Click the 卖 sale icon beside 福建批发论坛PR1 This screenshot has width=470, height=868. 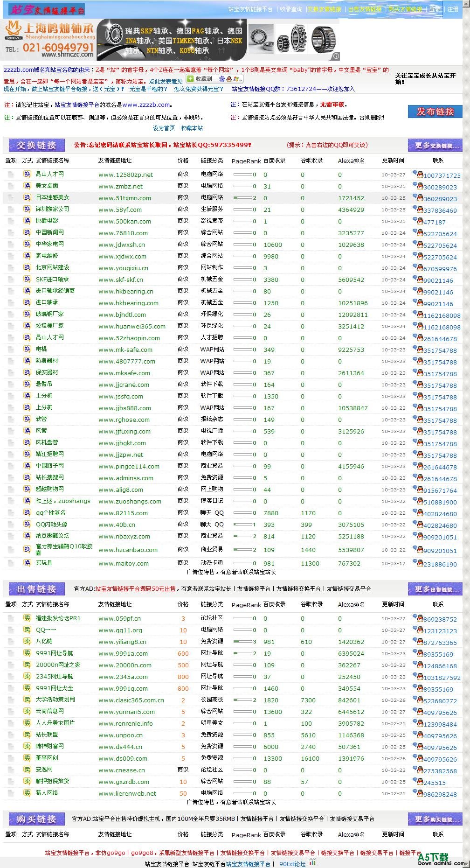point(27,618)
